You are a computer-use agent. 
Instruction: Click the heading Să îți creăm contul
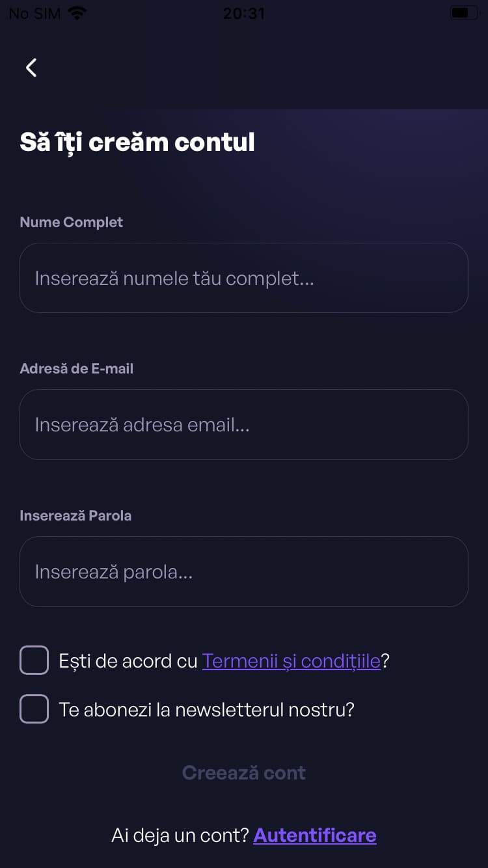137,142
